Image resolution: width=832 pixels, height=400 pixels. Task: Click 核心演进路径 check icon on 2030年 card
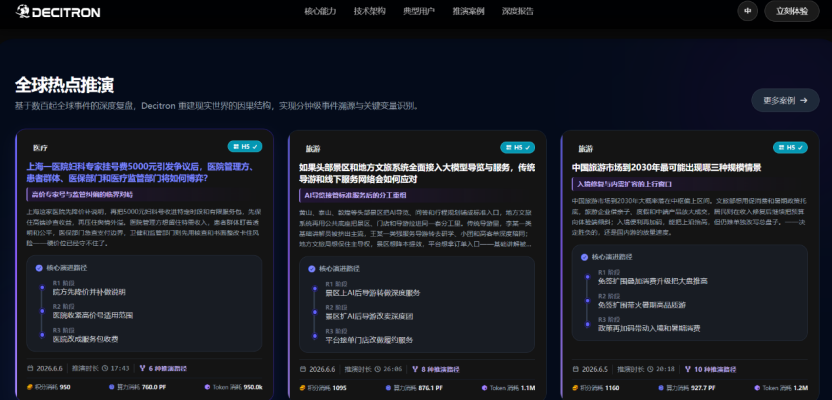point(584,257)
